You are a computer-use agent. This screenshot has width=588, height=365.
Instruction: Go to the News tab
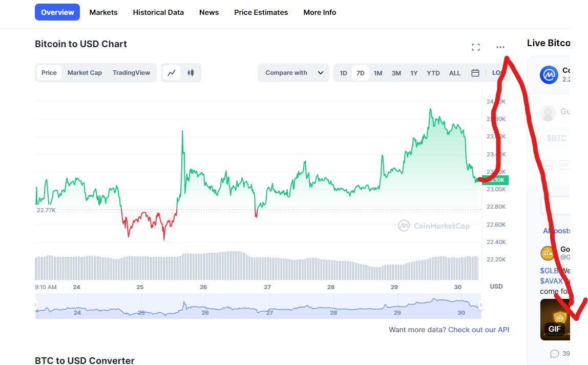click(209, 12)
